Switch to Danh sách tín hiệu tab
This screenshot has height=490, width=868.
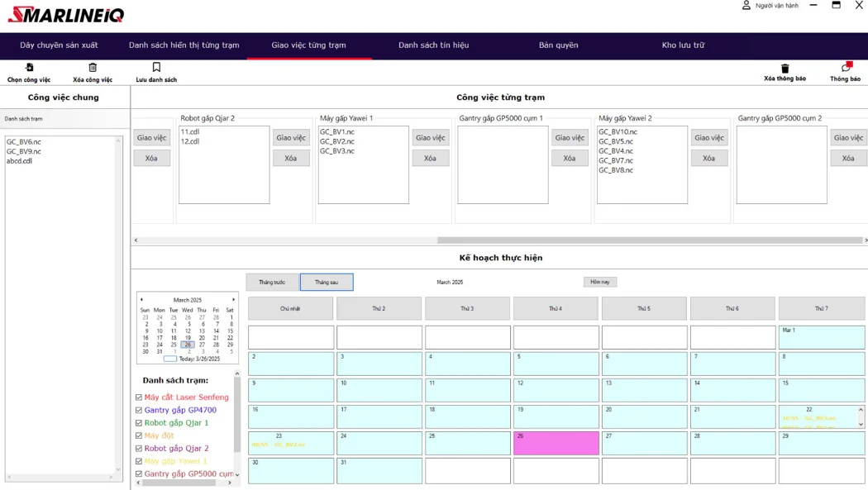pos(433,45)
